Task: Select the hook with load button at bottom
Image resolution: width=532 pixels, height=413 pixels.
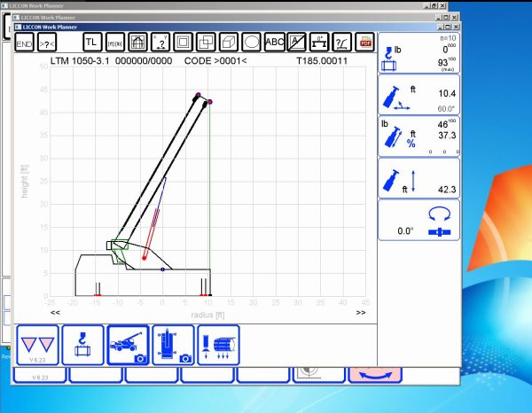Action: pos(82,345)
